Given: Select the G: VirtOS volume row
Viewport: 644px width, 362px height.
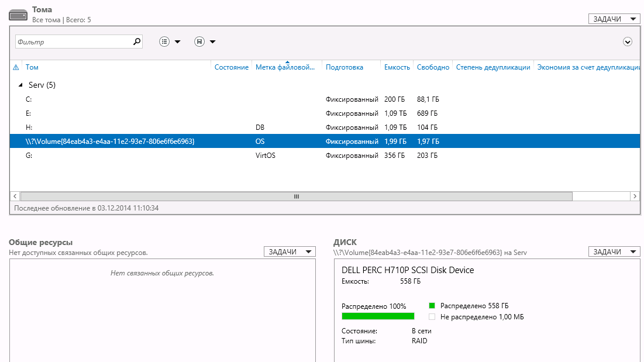Looking at the screenshot, I should pyautogui.click(x=325, y=156).
